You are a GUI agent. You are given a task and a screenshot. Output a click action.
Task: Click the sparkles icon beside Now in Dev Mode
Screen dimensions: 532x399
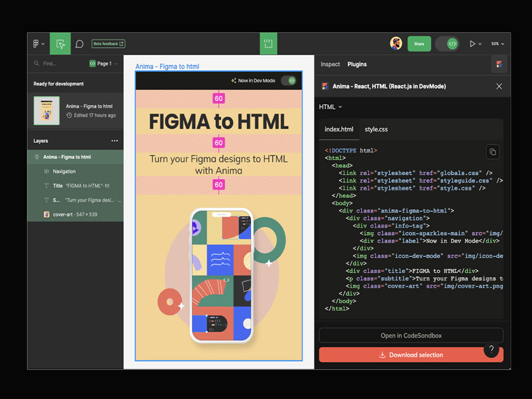(x=234, y=80)
